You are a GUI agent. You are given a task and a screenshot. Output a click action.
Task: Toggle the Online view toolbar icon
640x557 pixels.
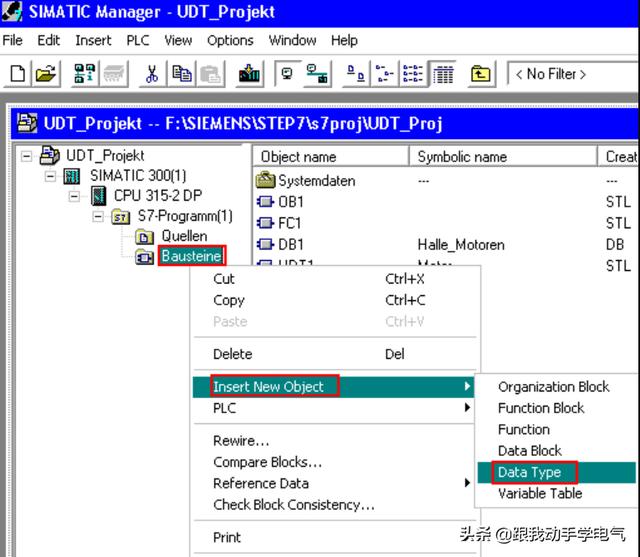(287, 74)
